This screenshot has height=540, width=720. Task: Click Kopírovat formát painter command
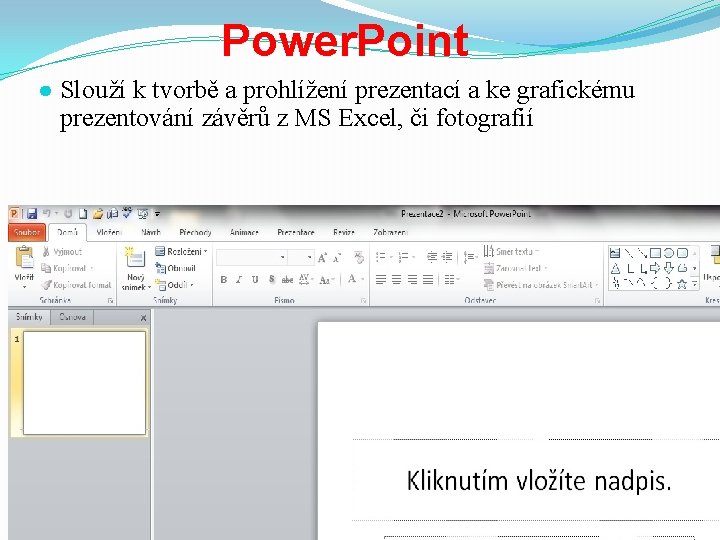tap(76, 285)
